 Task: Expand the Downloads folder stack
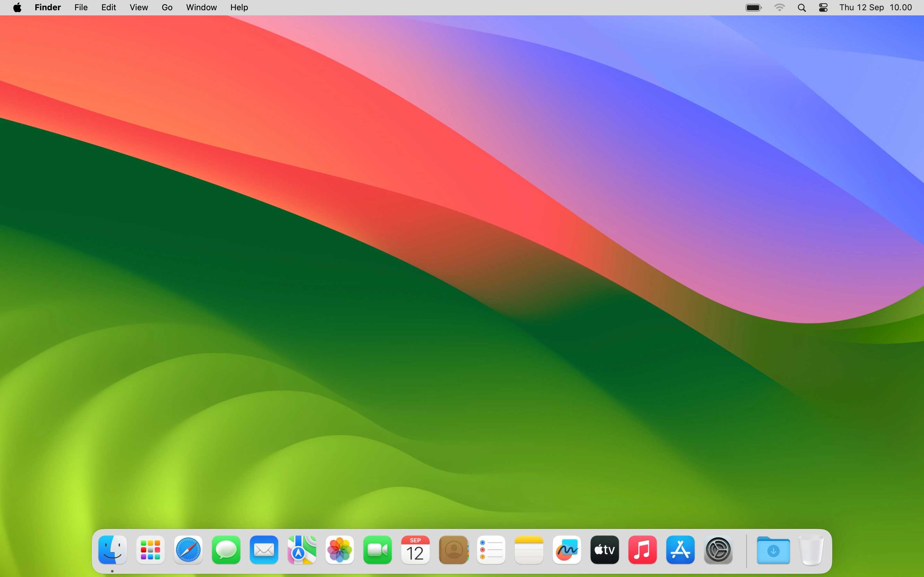pyautogui.click(x=773, y=550)
